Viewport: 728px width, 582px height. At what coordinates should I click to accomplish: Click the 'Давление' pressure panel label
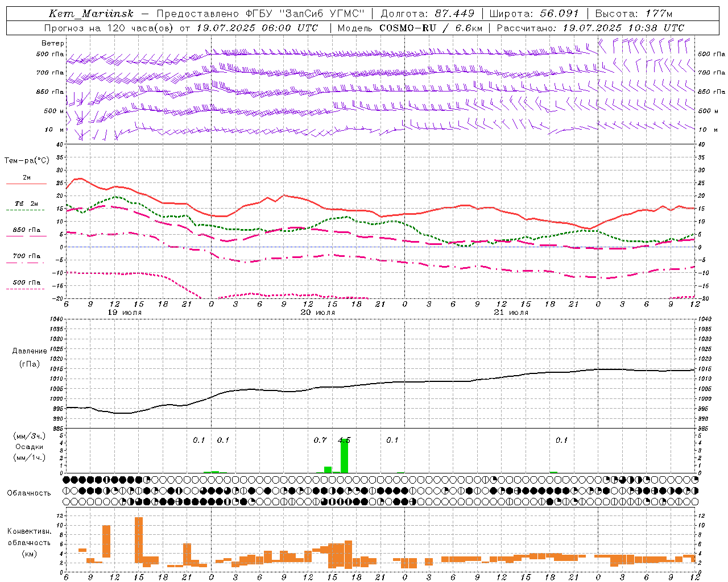point(30,351)
